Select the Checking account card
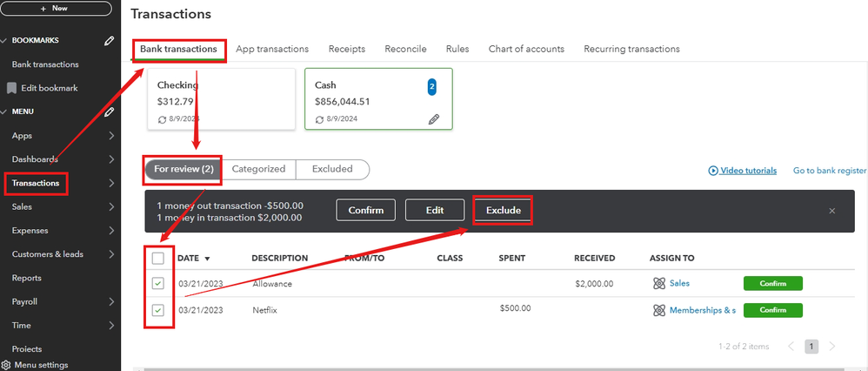This screenshot has width=868, height=371. point(219,99)
